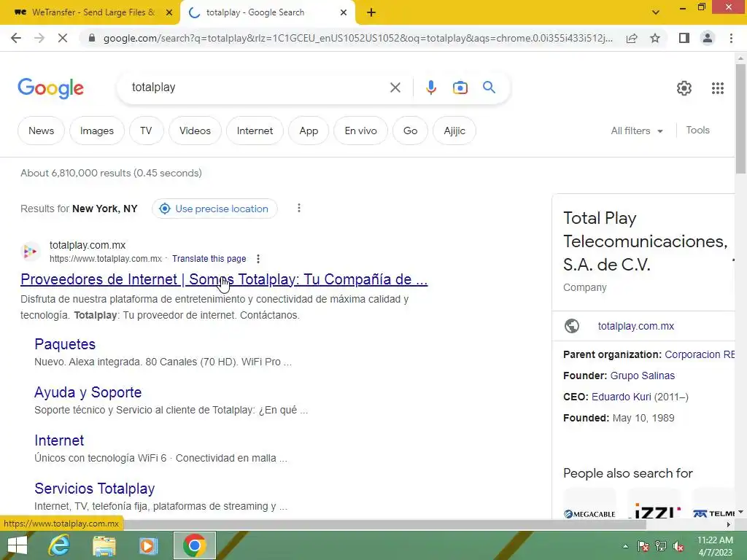747x560 pixels.
Task: Select the Videos filter chip
Action: pyautogui.click(x=195, y=131)
